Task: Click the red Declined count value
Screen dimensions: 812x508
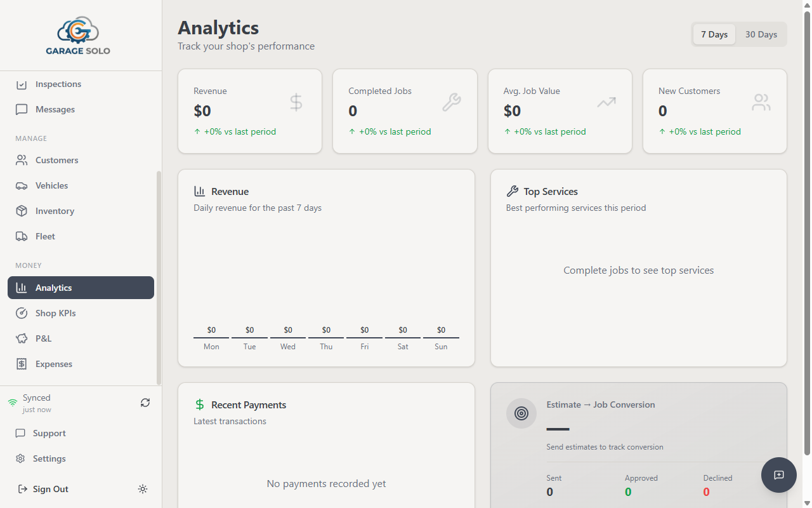Action: pos(707,492)
